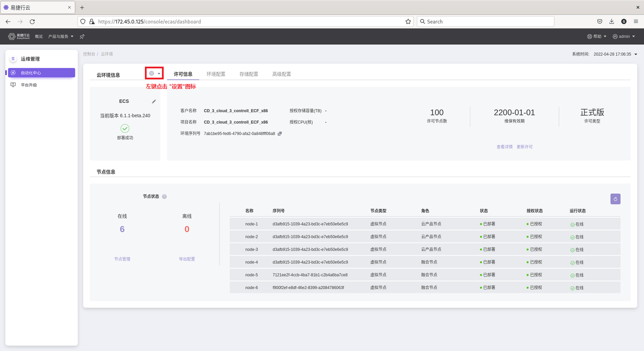Click the 更新许可 link
Viewport: 644px width, 351px height.
(x=524, y=147)
